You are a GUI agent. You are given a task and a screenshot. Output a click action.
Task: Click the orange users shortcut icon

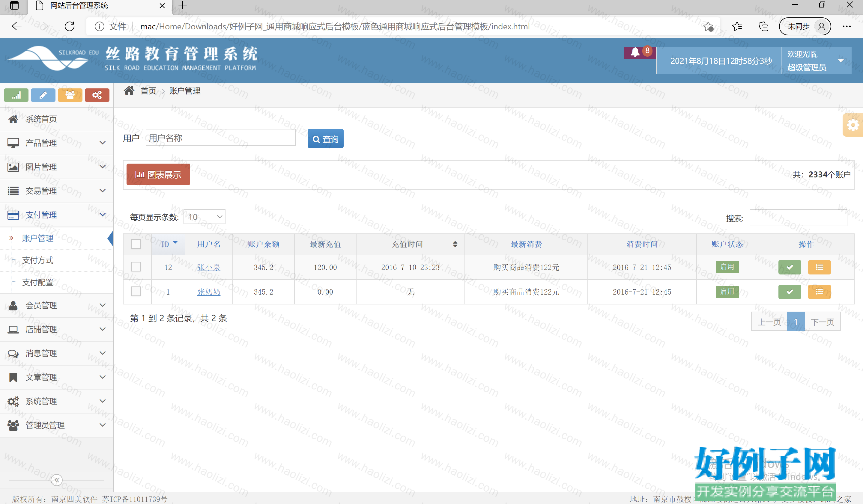tap(70, 95)
